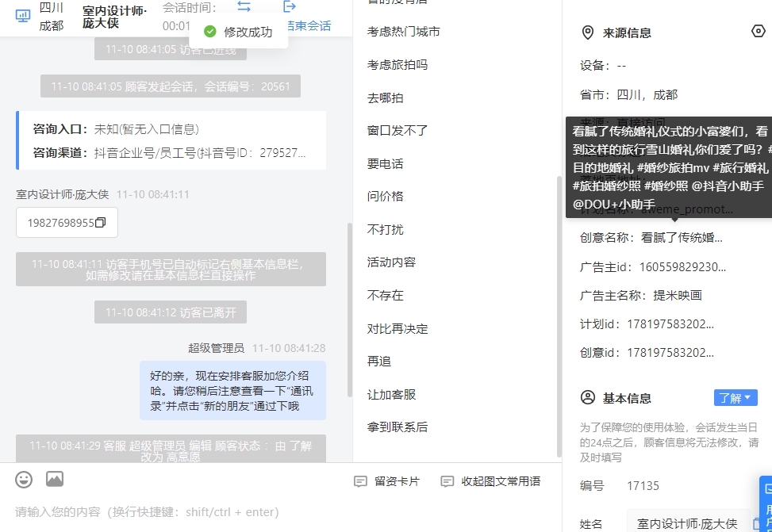Click the location pin icon by 来源信息
Viewport: 772px width, 532px height.
587,33
